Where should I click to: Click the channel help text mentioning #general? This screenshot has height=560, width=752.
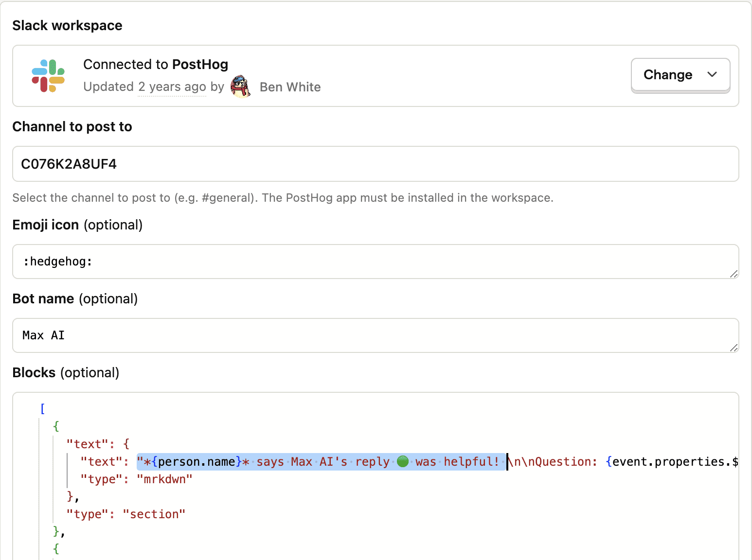pyautogui.click(x=283, y=198)
